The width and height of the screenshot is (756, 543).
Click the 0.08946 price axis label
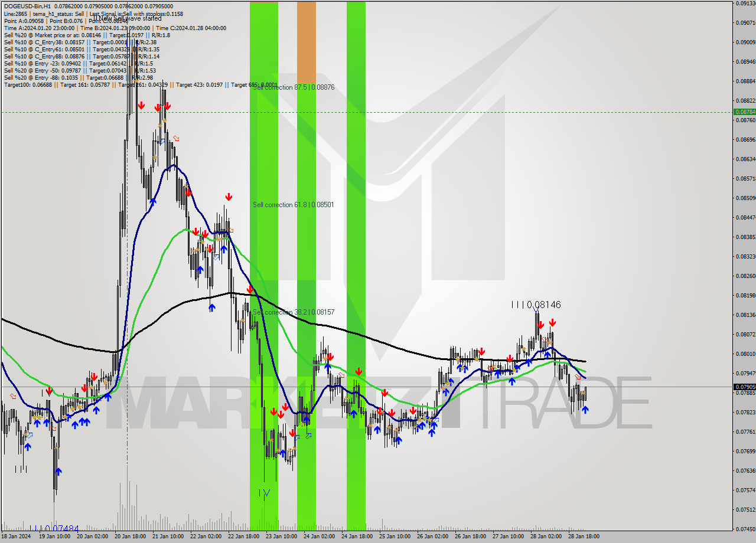(745, 61)
